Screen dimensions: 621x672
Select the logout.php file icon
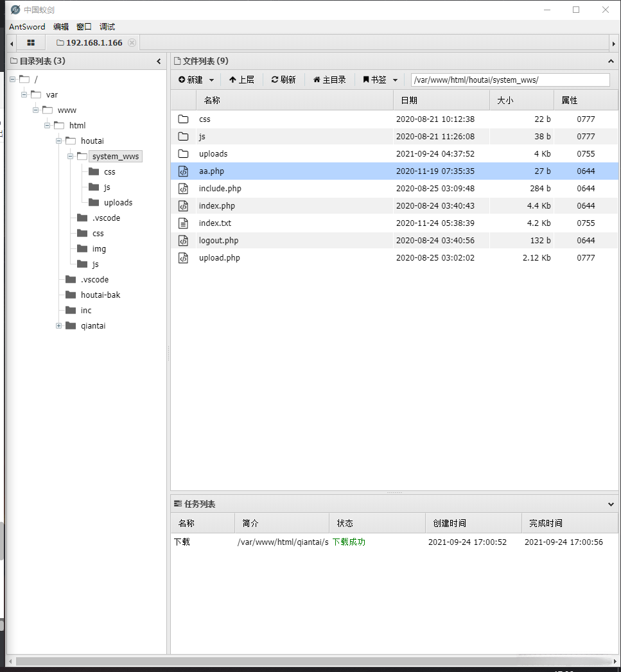point(183,241)
